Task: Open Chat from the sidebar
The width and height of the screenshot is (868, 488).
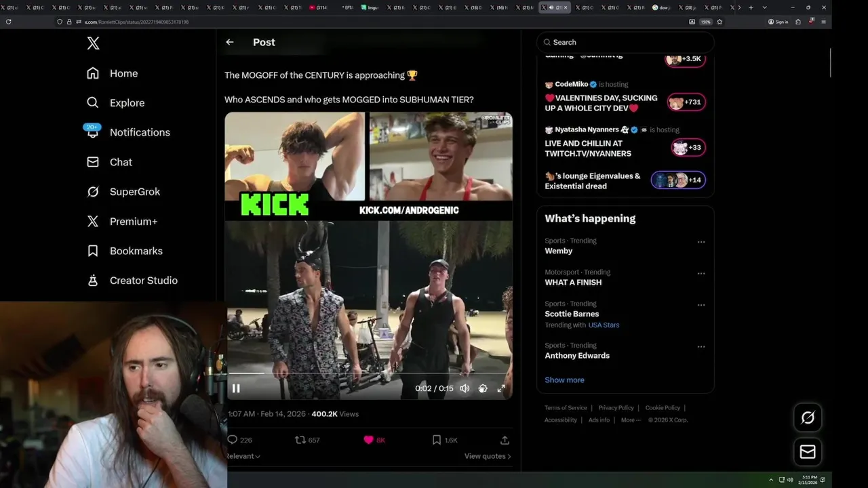Action: tap(110, 162)
